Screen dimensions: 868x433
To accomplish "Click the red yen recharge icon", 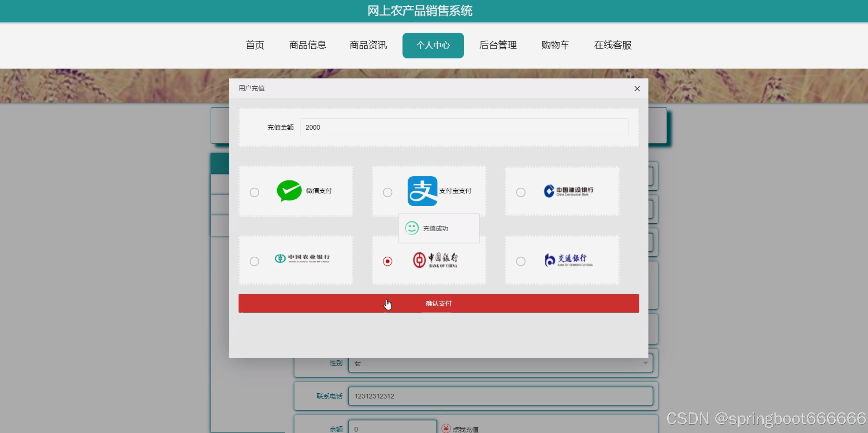I will [x=446, y=428].
